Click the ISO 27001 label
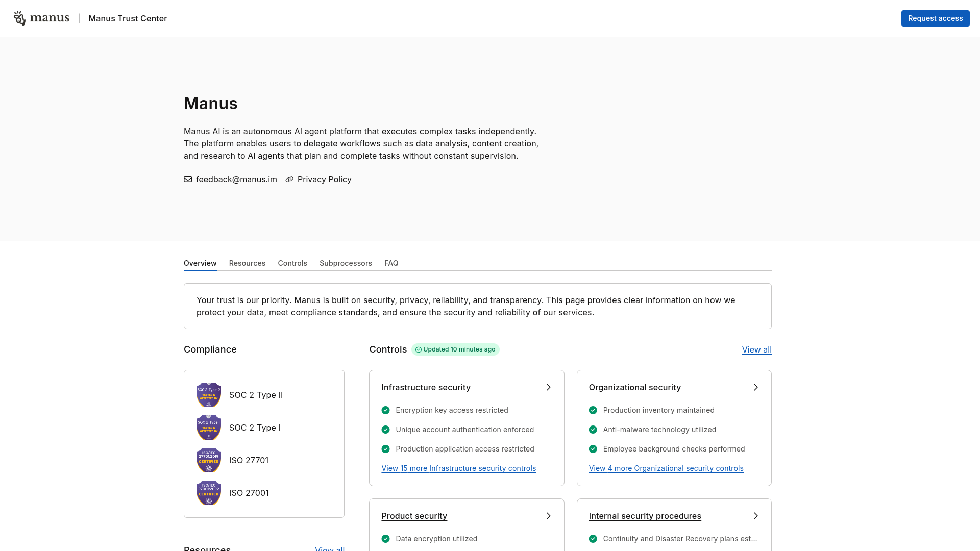Image resolution: width=980 pixels, height=551 pixels. pyautogui.click(x=249, y=493)
